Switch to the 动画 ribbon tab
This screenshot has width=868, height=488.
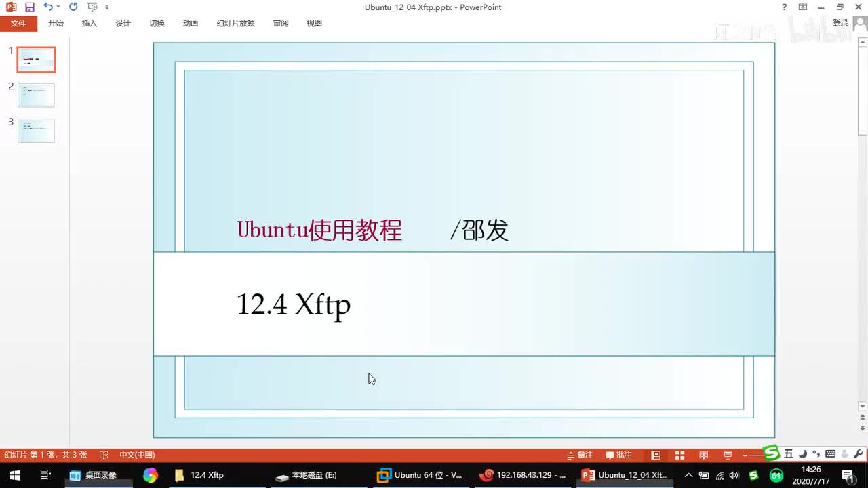click(x=191, y=23)
